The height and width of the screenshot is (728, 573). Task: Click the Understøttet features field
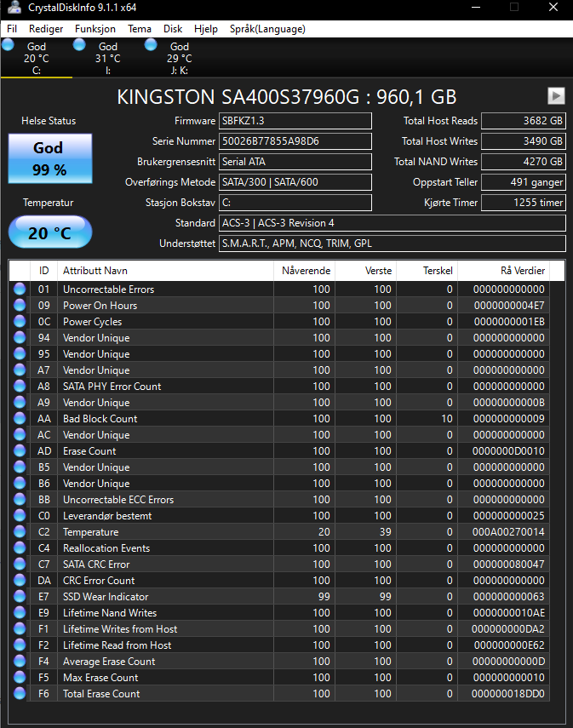click(393, 244)
